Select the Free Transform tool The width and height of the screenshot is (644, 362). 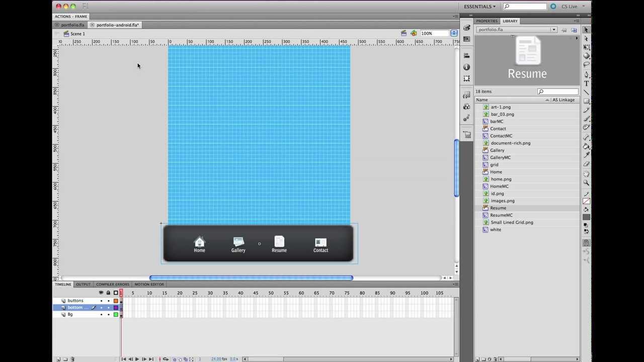tap(586, 47)
